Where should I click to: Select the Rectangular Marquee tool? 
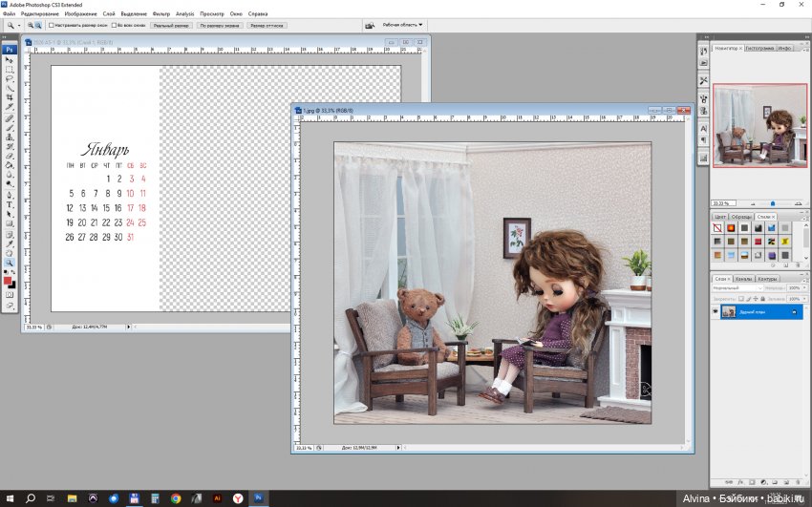pos(10,69)
